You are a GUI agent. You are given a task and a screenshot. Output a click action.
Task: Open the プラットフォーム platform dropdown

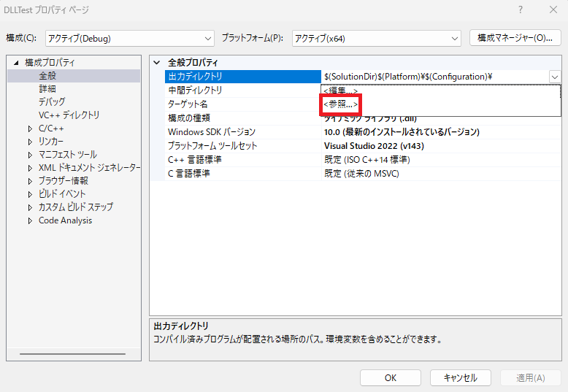coord(376,38)
